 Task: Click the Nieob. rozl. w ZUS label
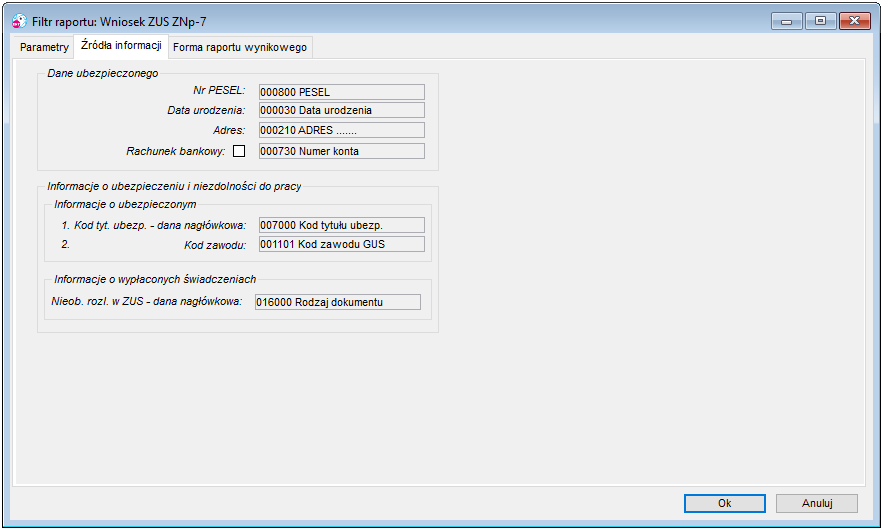point(146,302)
